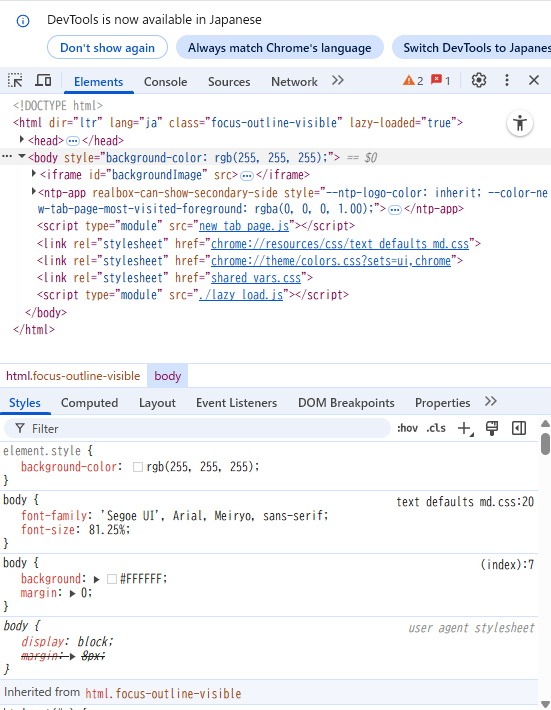The height and width of the screenshot is (710, 551).
Task: Open color picker for rgb(255, 255, 255) swatch
Action: (138, 467)
